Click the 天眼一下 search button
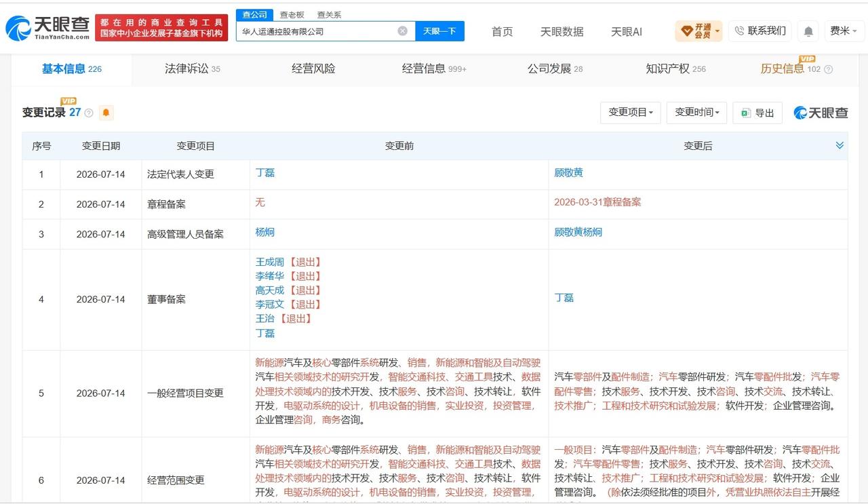Image resolution: width=868 pixels, height=504 pixels. 439,31
